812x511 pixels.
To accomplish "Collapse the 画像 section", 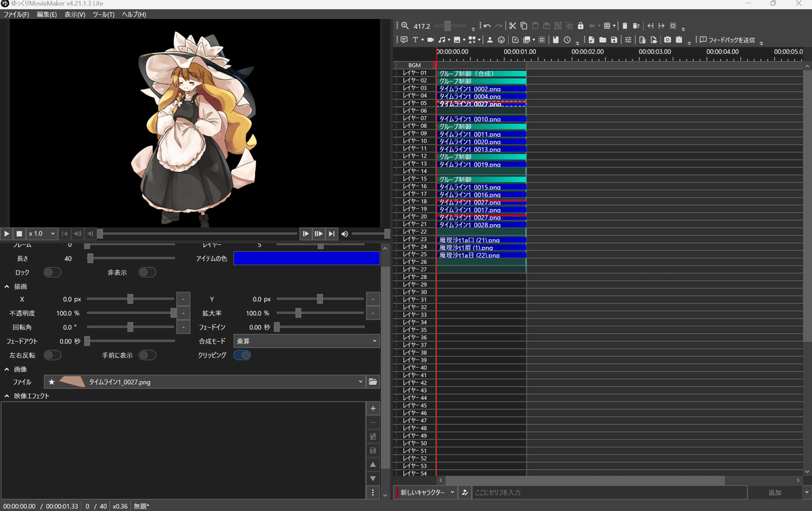I will (7, 369).
